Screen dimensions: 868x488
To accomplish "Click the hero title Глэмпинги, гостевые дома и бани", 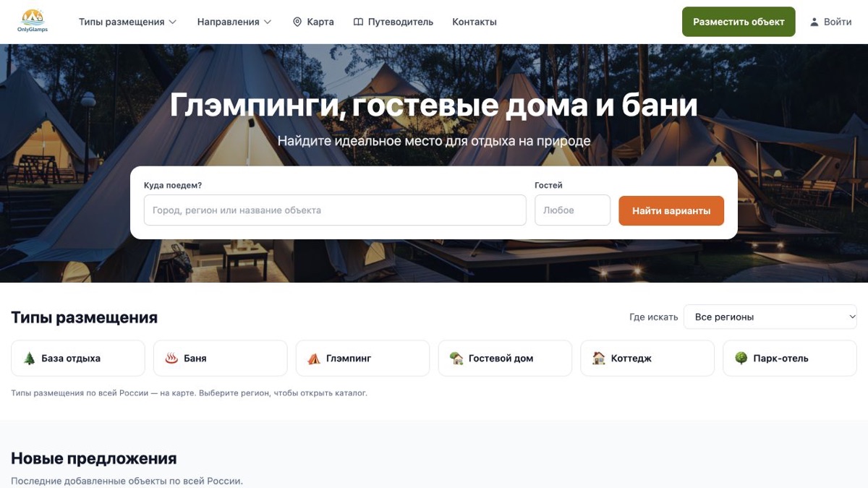I will (x=434, y=106).
